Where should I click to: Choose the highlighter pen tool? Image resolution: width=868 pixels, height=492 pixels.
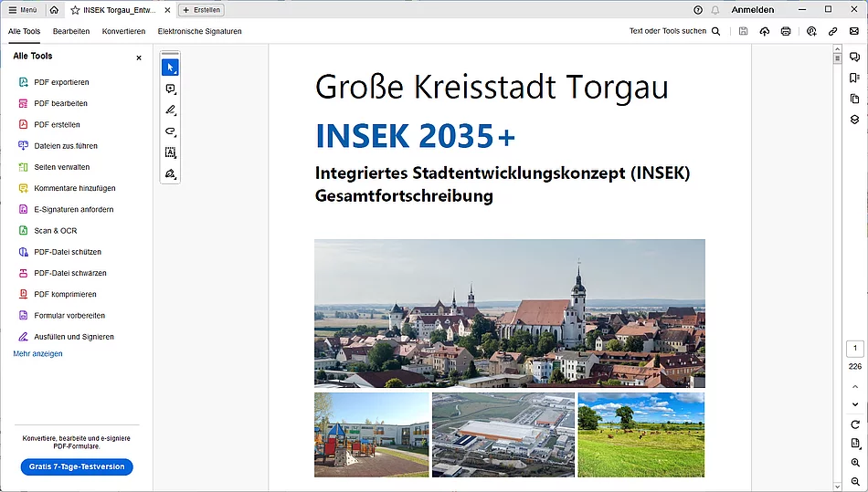[x=170, y=110]
